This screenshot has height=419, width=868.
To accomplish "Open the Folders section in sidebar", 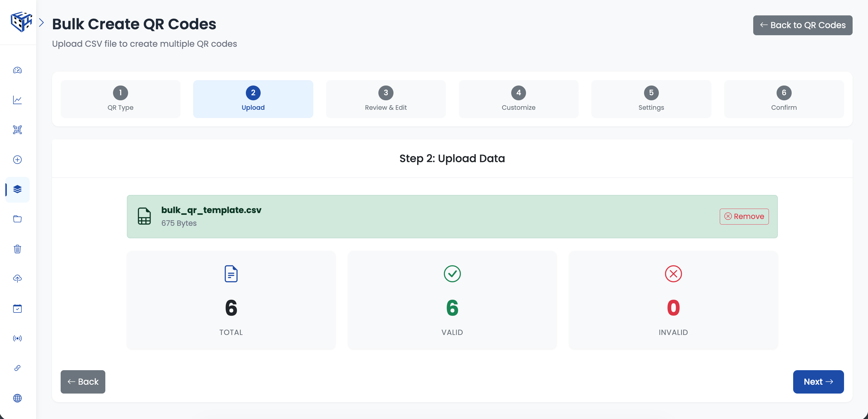I will tap(17, 219).
